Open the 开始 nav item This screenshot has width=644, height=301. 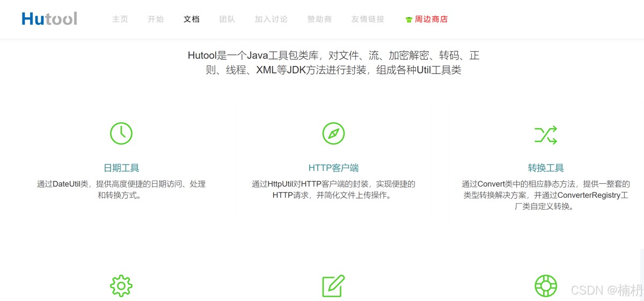tap(156, 19)
